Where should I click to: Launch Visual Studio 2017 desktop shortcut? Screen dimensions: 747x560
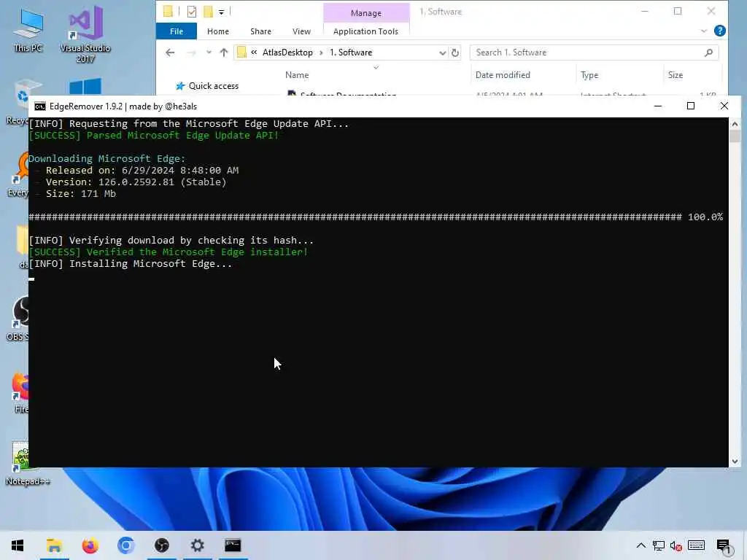85,34
